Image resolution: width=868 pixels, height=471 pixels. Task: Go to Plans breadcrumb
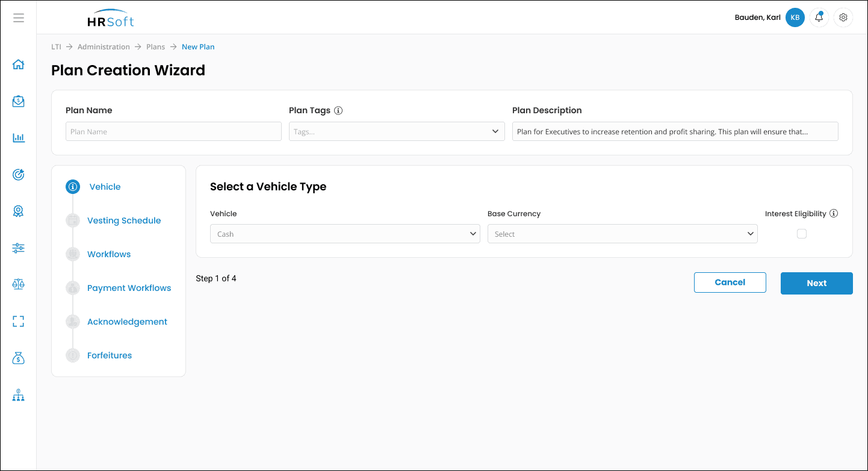[x=155, y=46]
